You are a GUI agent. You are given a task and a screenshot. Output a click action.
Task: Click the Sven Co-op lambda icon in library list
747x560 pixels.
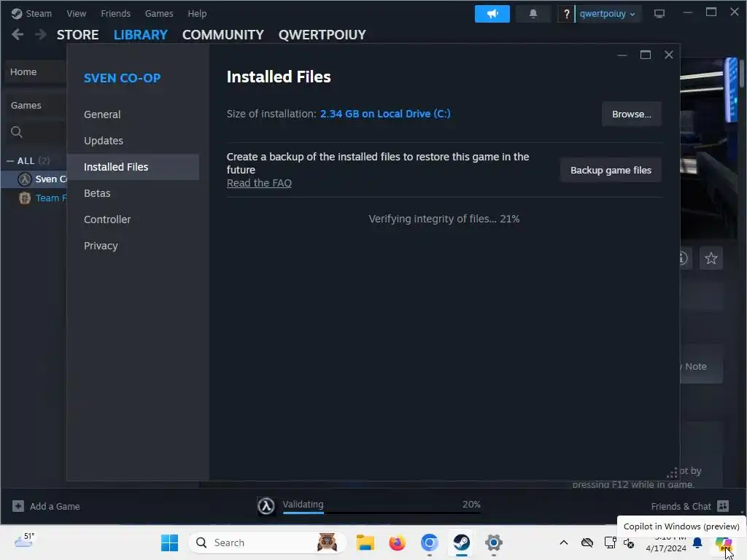click(25, 179)
